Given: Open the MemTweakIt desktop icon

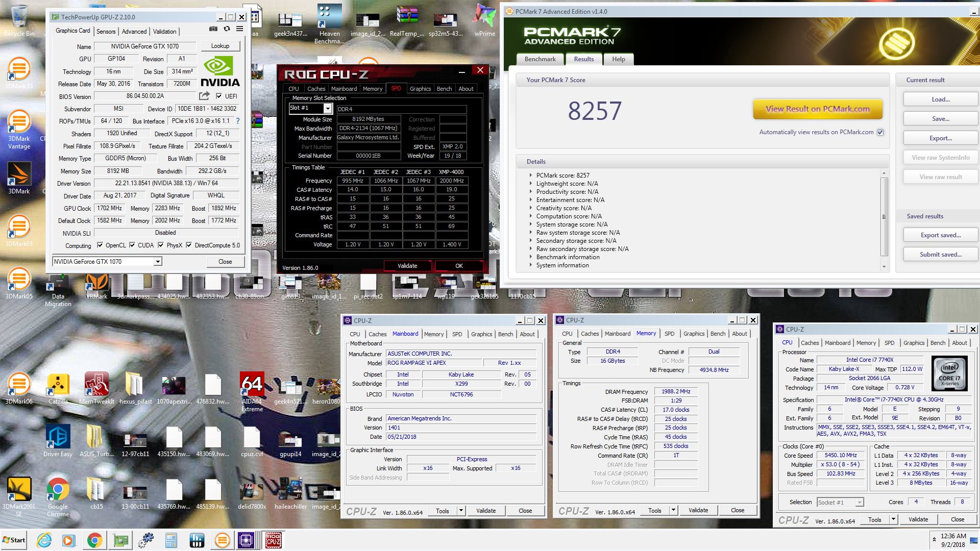Looking at the screenshot, I should pos(96,389).
